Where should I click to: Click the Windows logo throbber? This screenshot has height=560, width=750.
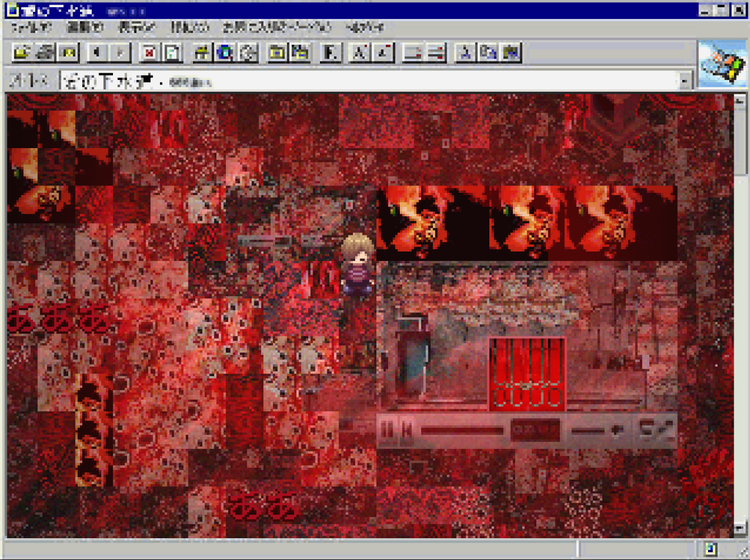point(722,64)
